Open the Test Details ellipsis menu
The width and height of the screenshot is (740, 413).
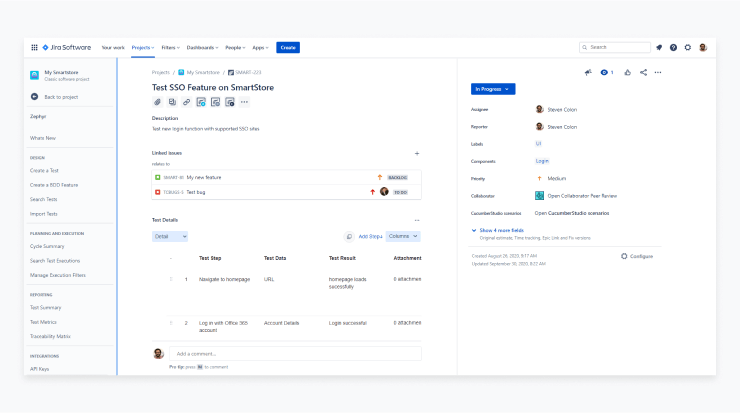click(x=417, y=220)
